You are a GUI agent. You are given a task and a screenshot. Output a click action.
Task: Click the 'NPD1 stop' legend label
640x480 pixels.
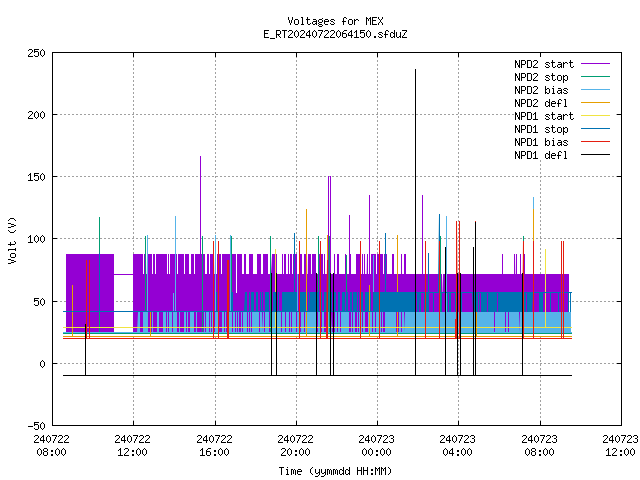541,129
